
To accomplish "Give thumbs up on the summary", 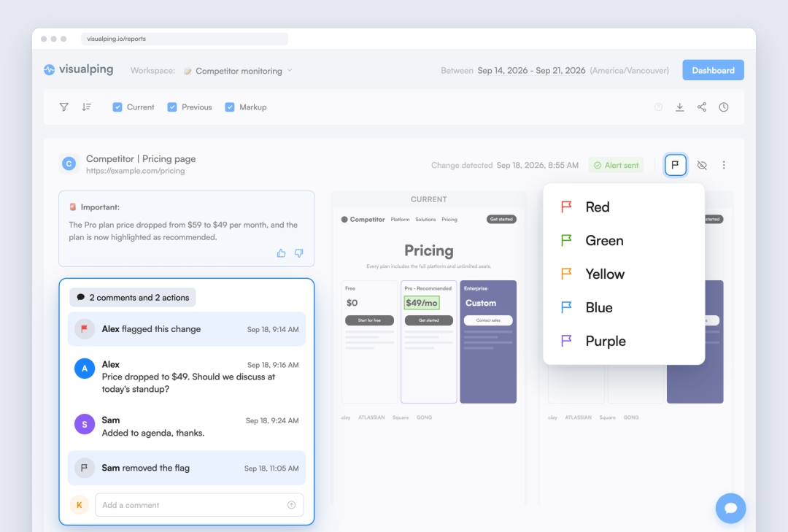I will pyautogui.click(x=282, y=253).
